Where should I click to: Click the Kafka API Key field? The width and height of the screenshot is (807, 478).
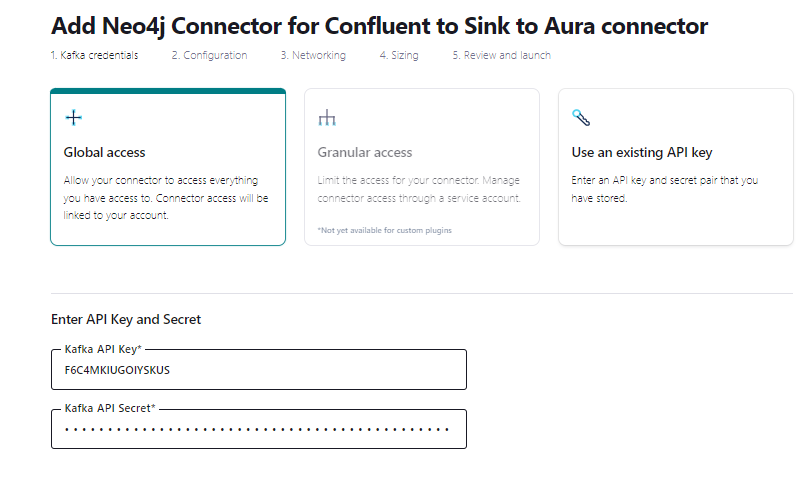pyautogui.click(x=259, y=370)
